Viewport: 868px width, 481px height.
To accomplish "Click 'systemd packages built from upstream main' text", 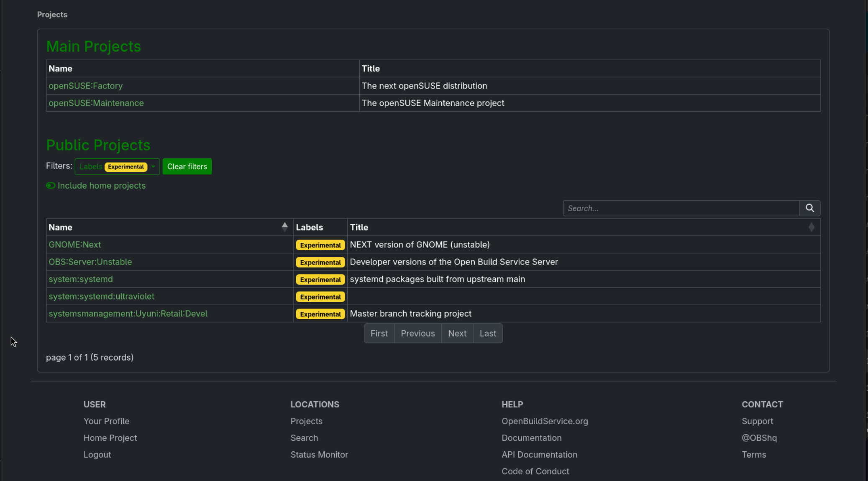I will click(437, 279).
